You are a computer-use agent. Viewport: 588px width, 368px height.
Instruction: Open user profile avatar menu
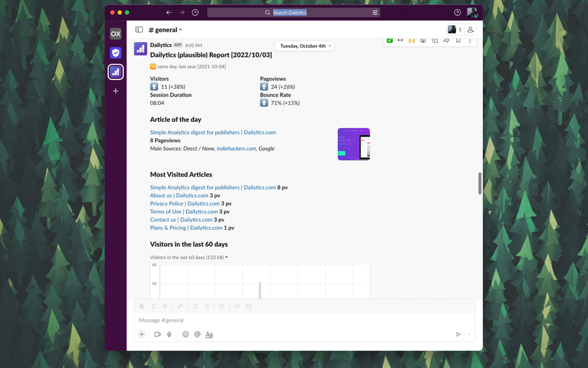(472, 12)
